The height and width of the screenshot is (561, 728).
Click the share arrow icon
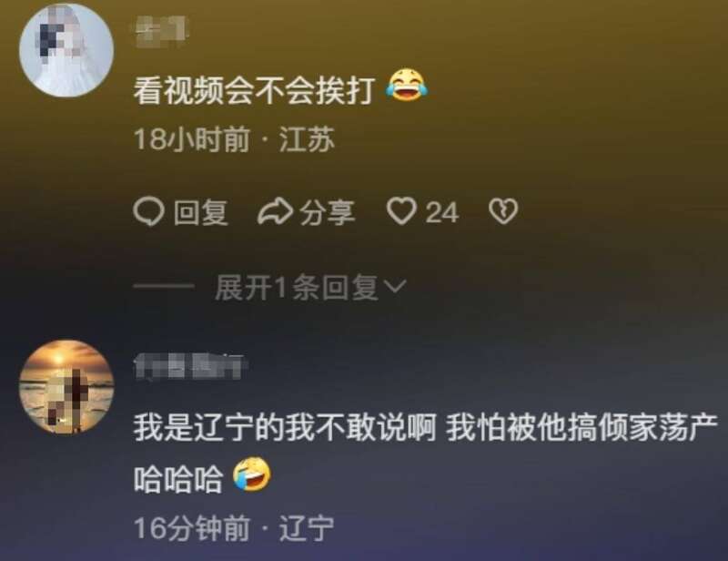coord(275,212)
